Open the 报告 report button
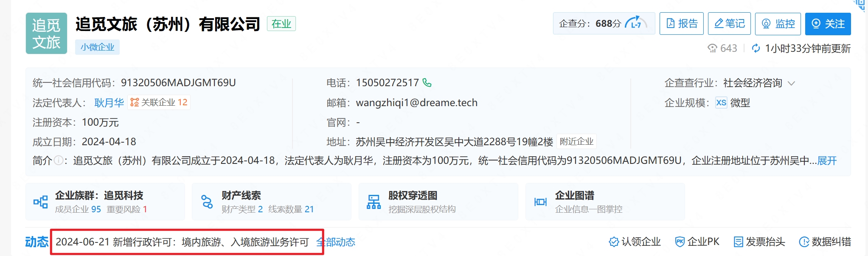The height and width of the screenshot is (256, 868). coord(682,23)
